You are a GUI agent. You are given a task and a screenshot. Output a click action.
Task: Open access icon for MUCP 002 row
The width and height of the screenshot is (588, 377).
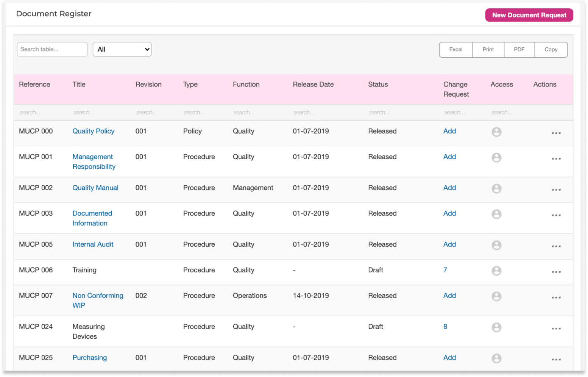496,189
